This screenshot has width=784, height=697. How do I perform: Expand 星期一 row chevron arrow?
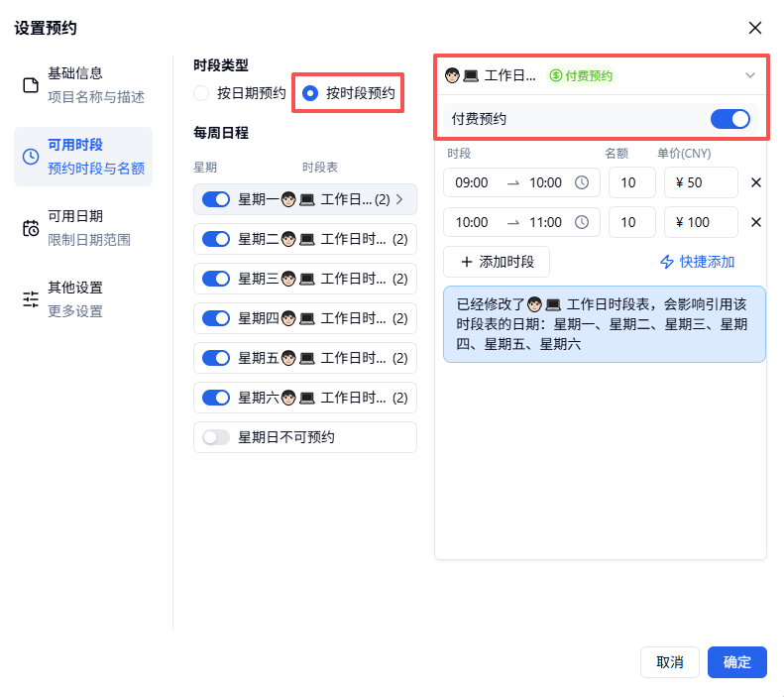coord(399,199)
